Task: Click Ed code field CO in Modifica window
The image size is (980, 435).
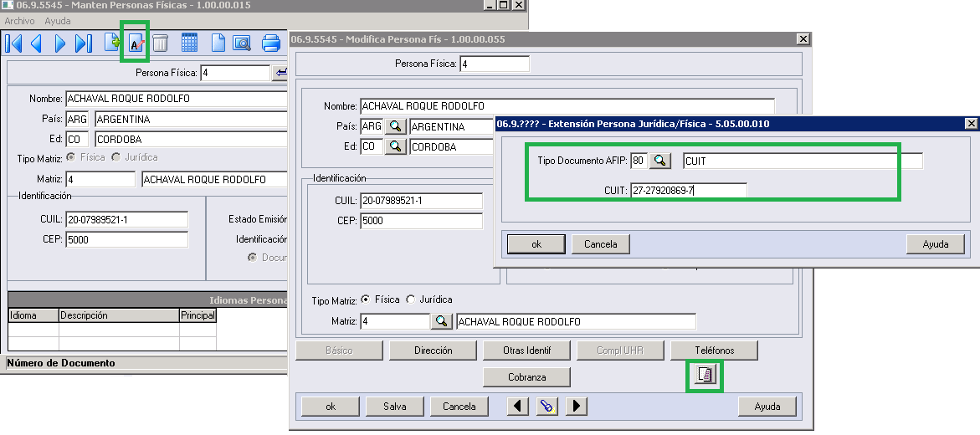Action: pyautogui.click(x=372, y=147)
